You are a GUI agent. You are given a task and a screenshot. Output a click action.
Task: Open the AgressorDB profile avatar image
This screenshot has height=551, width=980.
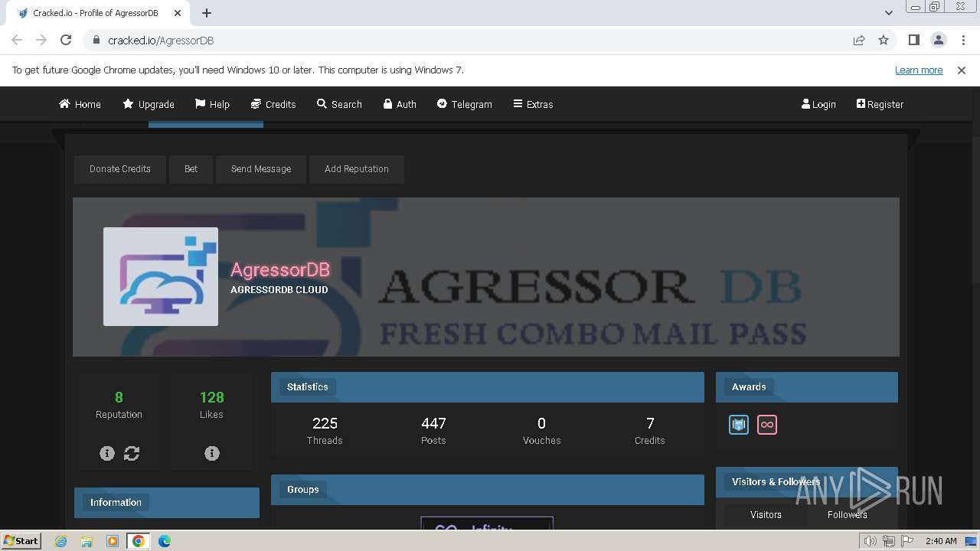[x=161, y=276]
